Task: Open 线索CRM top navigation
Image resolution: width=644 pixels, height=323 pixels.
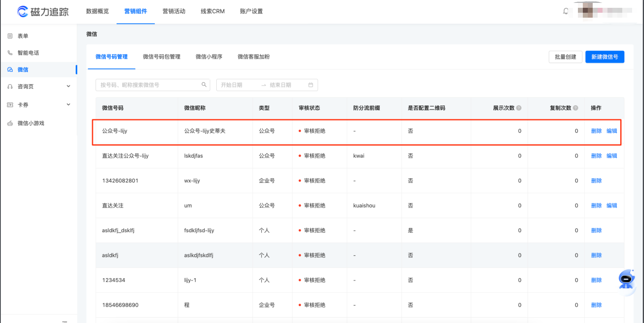Action: 213,11
